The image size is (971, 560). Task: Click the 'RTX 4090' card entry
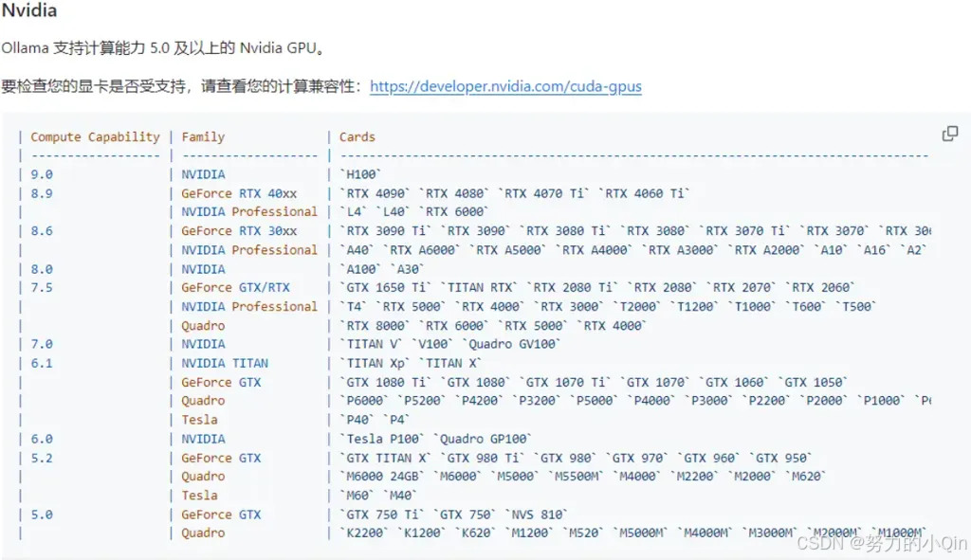click(376, 193)
